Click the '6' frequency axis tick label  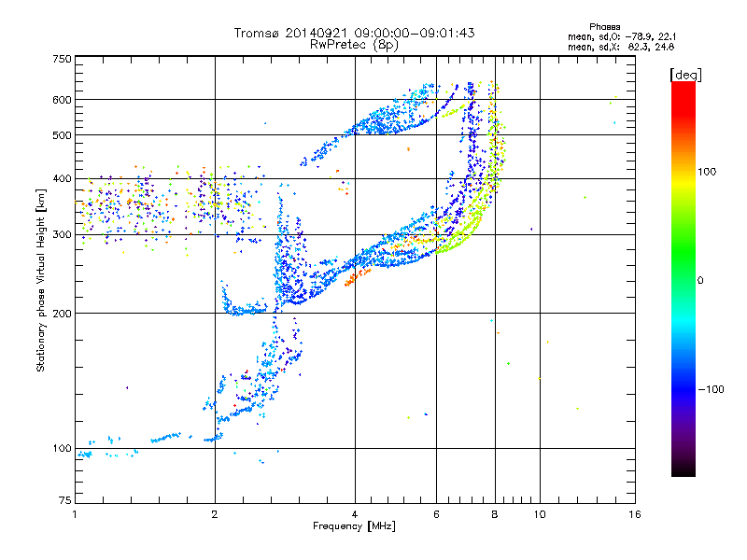click(x=436, y=514)
